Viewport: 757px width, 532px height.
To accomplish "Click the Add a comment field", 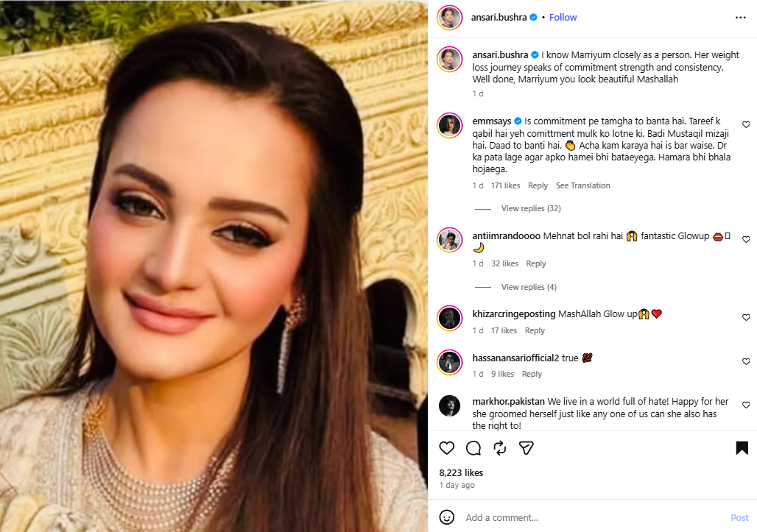I will tap(589, 517).
